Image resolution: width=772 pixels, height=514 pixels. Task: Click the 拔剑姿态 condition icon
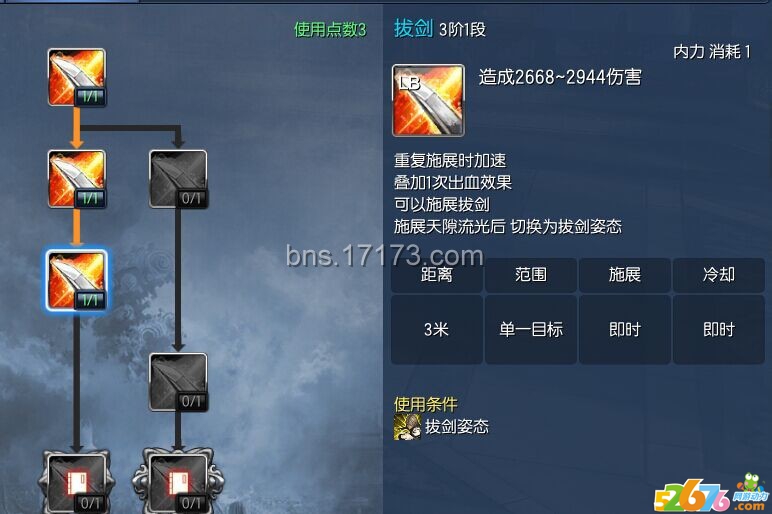pos(407,426)
